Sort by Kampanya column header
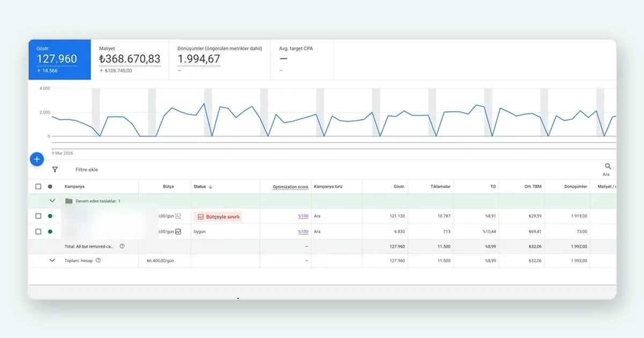This screenshot has width=644, height=338. point(75,187)
